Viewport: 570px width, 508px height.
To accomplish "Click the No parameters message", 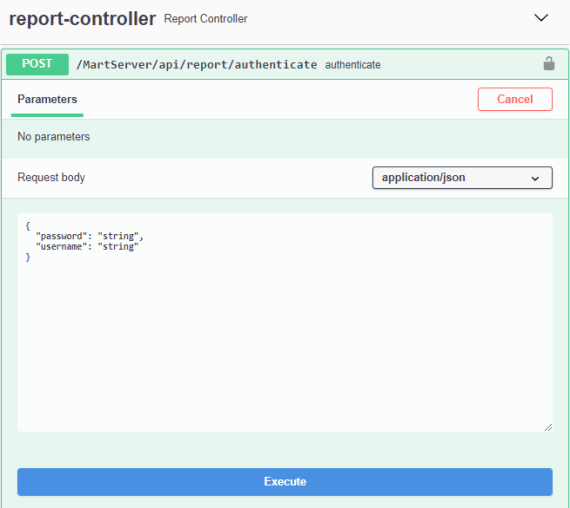I will point(54,136).
